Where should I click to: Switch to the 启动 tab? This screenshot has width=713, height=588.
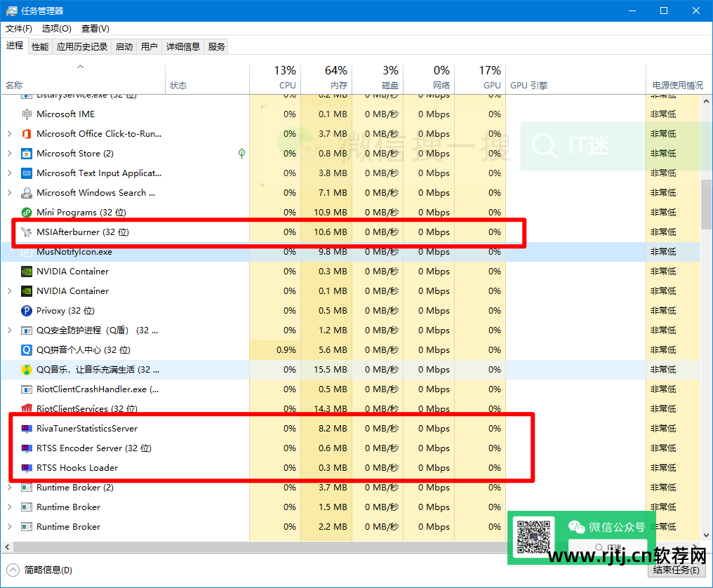(124, 46)
